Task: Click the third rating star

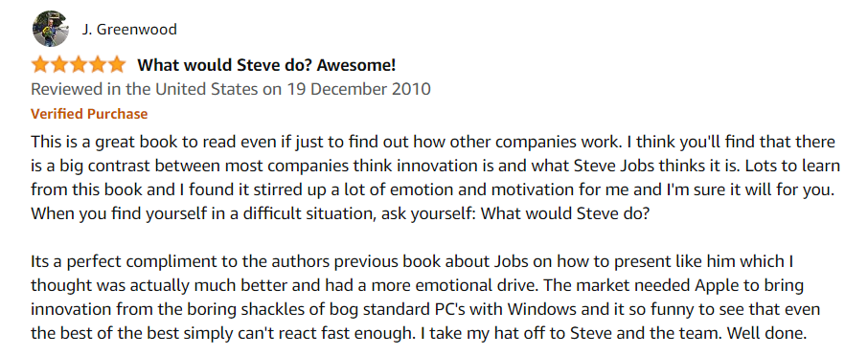Action: (x=79, y=65)
